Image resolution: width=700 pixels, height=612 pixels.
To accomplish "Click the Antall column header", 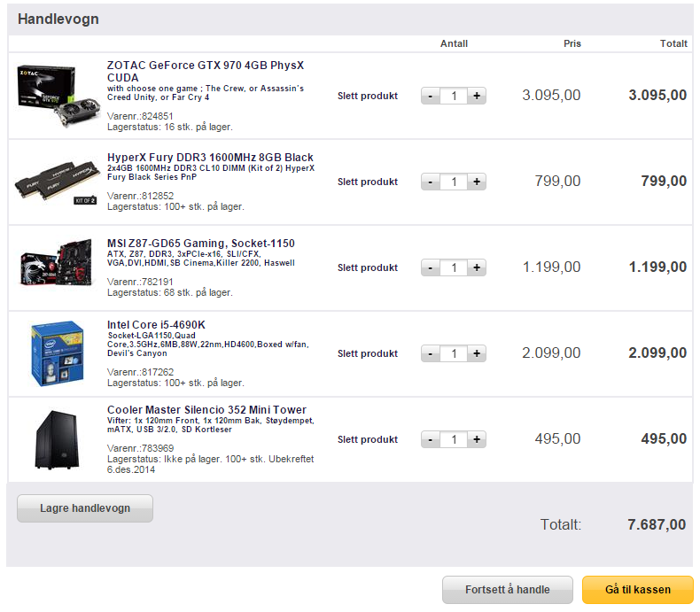I will click(x=454, y=43).
